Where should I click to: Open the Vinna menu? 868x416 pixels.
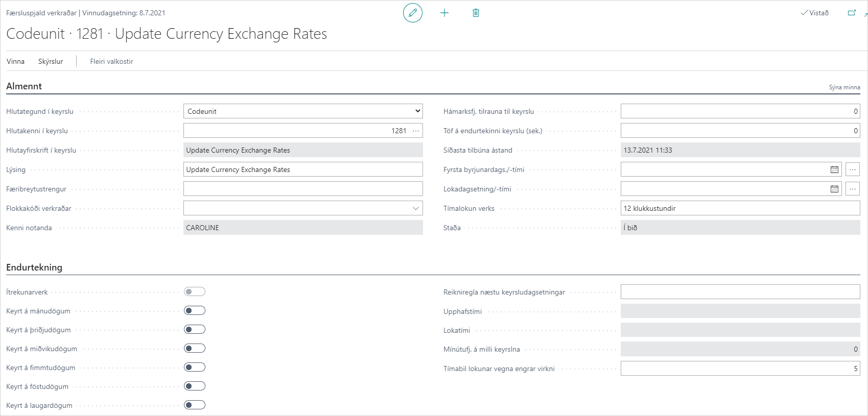(15, 61)
